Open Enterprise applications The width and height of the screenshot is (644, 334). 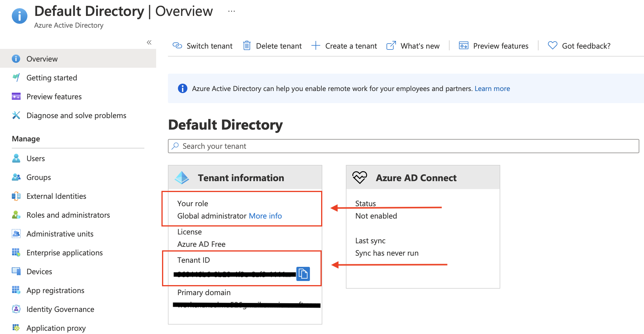point(65,253)
